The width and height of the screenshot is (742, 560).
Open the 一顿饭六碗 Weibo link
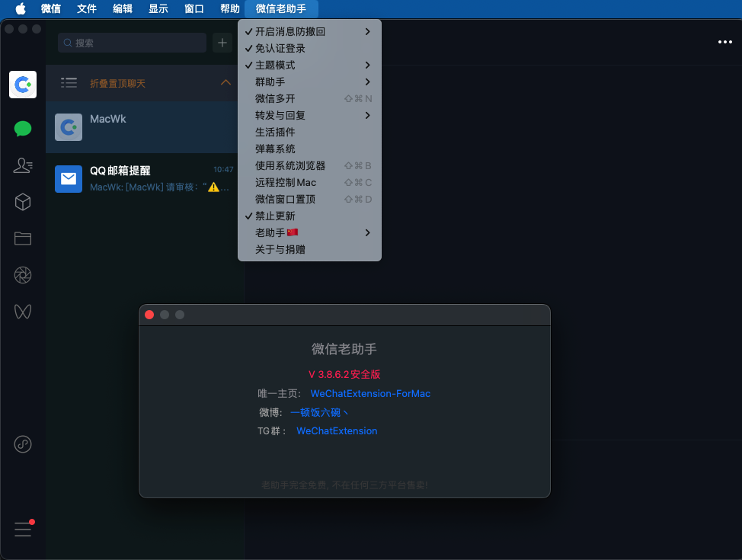pyautogui.click(x=319, y=413)
